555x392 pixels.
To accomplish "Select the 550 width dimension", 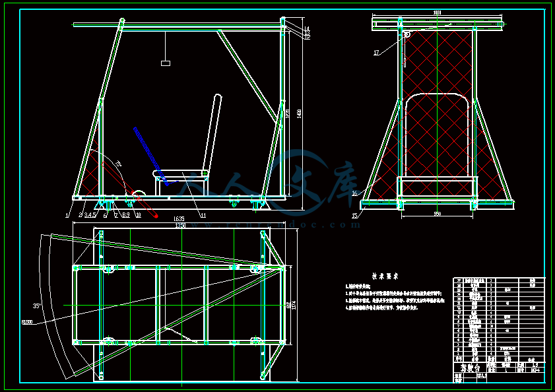I will (x=438, y=214).
